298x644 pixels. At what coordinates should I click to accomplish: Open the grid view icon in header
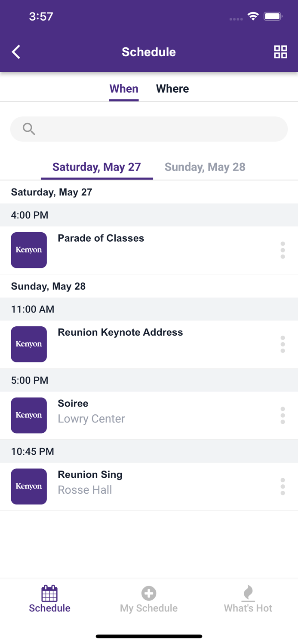tap(280, 52)
